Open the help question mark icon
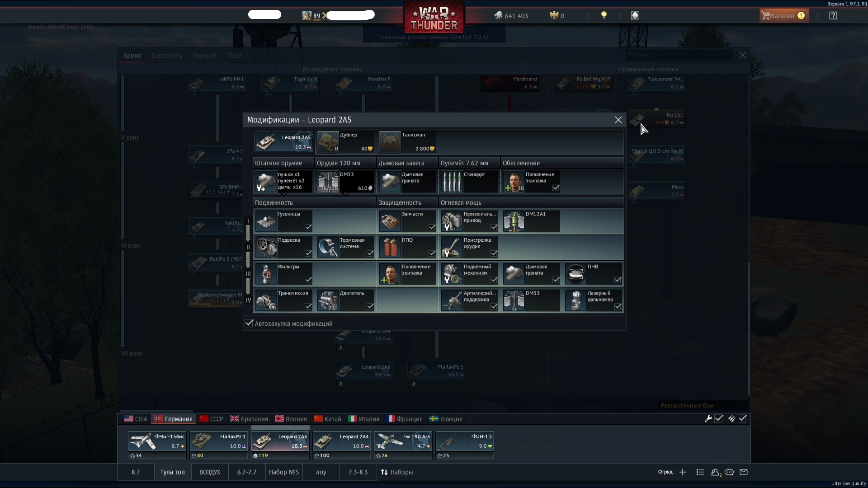This screenshot has height=488, width=868. (x=833, y=15)
